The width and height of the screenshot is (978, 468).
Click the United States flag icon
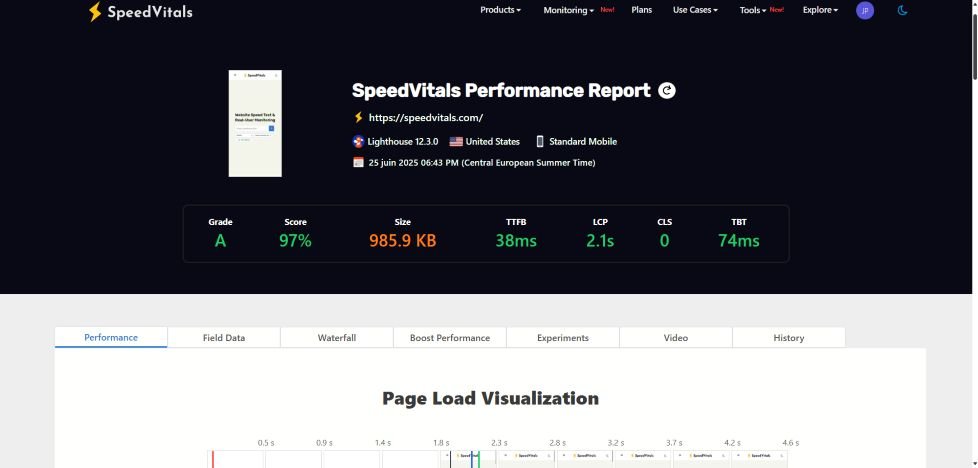click(x=456, y=142)
